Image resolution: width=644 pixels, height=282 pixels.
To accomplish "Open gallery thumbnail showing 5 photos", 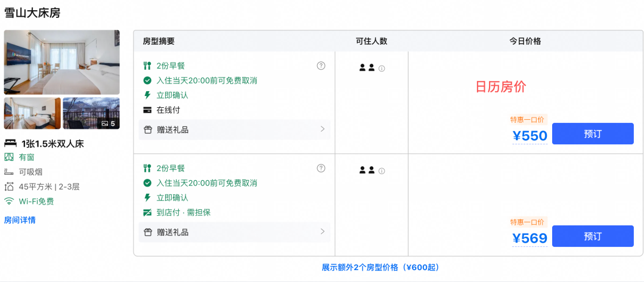I will point(91,113).
